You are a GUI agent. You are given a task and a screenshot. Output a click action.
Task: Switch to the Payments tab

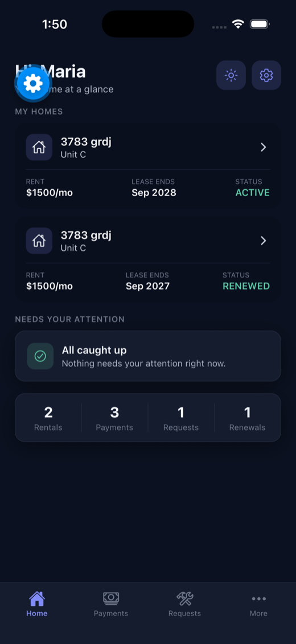[x=111, y=605]
